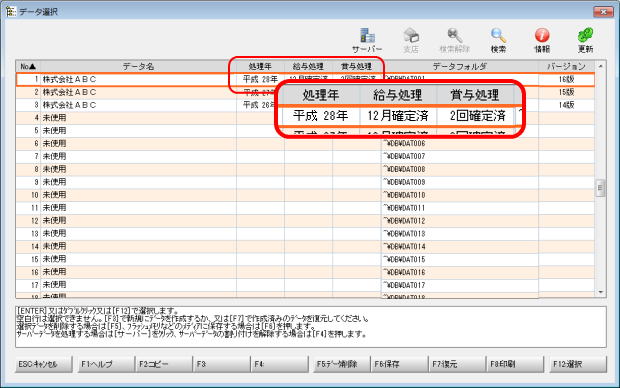Image resolution: width=620 pixels, height=388 pixels.
Task: Click the F5:データ削除 button
Action: (339, 364)
